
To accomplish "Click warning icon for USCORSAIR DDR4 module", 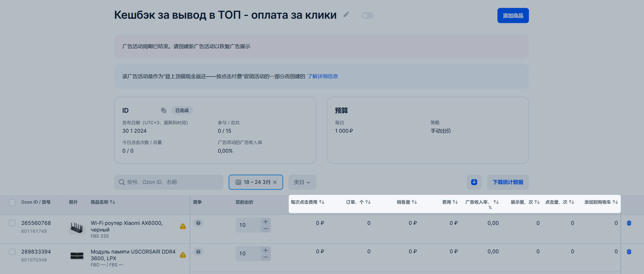I will coord(183,255).
